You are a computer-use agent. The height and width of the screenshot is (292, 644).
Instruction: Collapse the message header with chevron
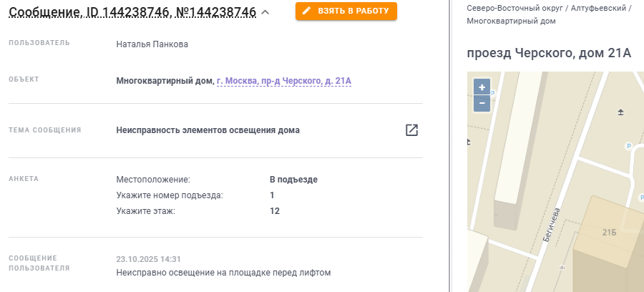pyautogui.click(x=265, y=11)
